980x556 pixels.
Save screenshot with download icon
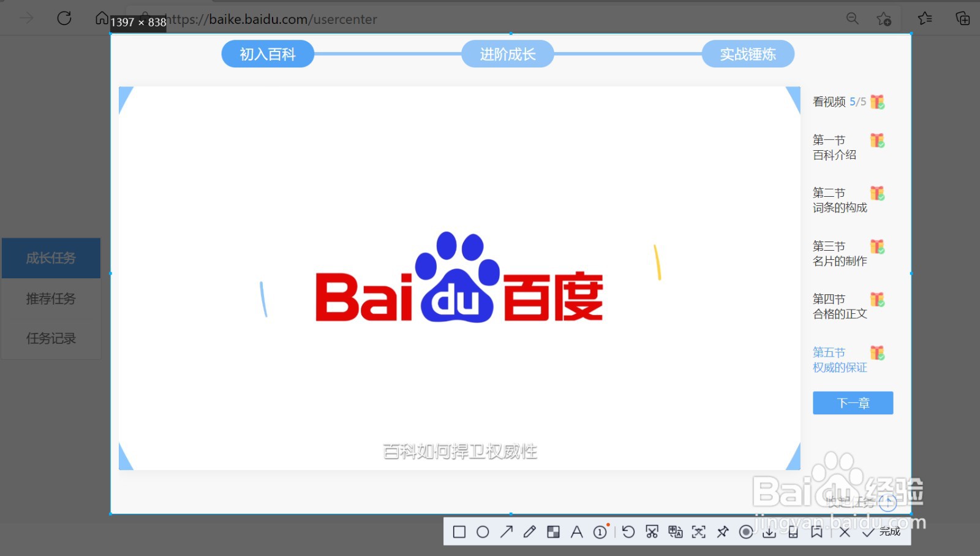(x=769, y=531)
